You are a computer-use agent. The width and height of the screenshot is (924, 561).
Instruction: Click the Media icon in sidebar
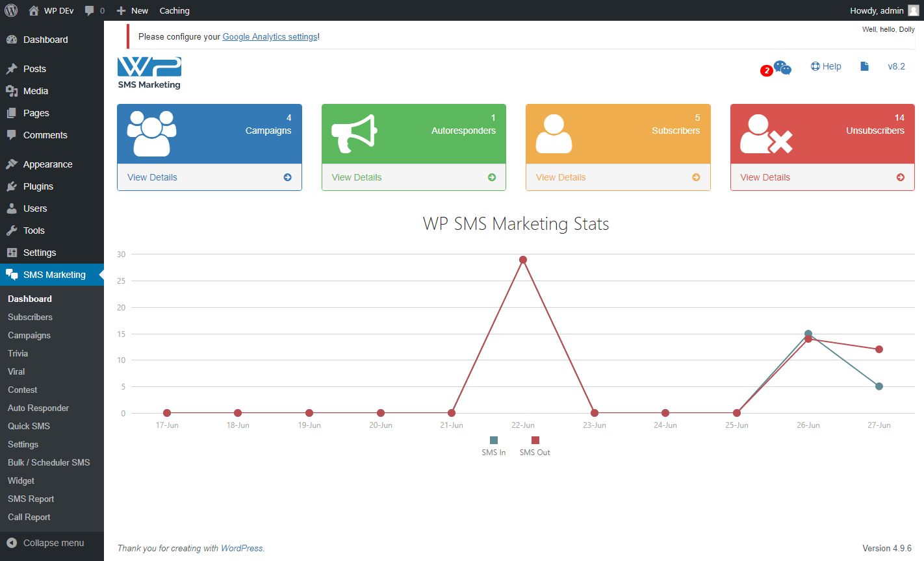[12, 91]
